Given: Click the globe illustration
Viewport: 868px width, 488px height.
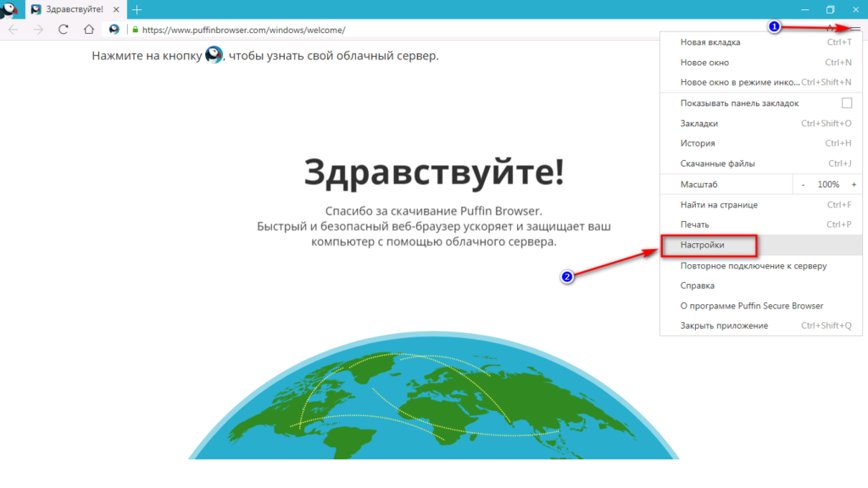Looking at the screenshot, I should 433,395.
